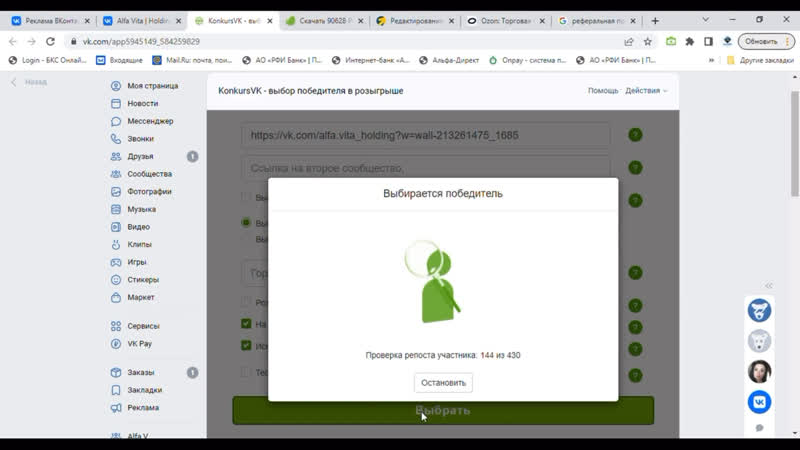Open Альфа-Директ bookmark
This screenshot has height=450, width=800.
[449, 60]
